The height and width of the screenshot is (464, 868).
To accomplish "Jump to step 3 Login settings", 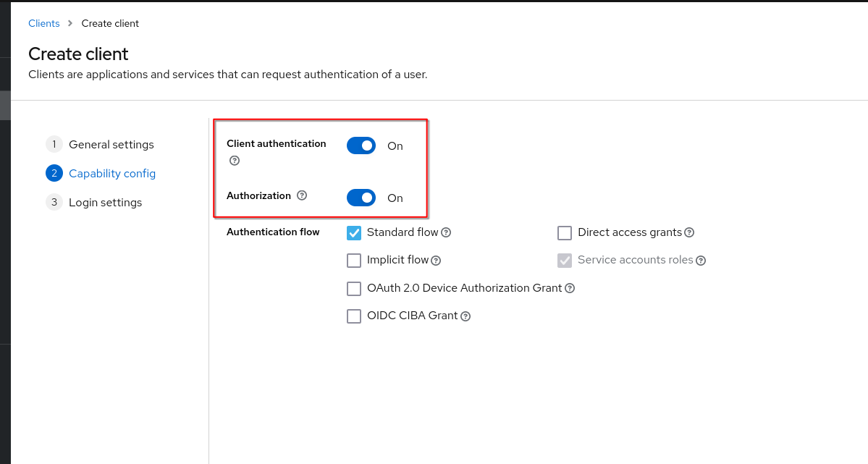I will point(94,202).
